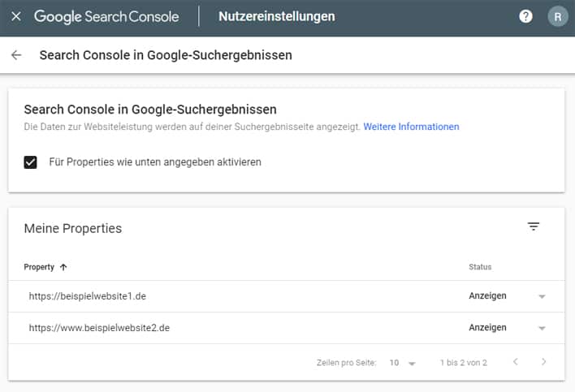Open the account avatar labeled R
This screenshot has width=575, height=392.
coord(557,16)
